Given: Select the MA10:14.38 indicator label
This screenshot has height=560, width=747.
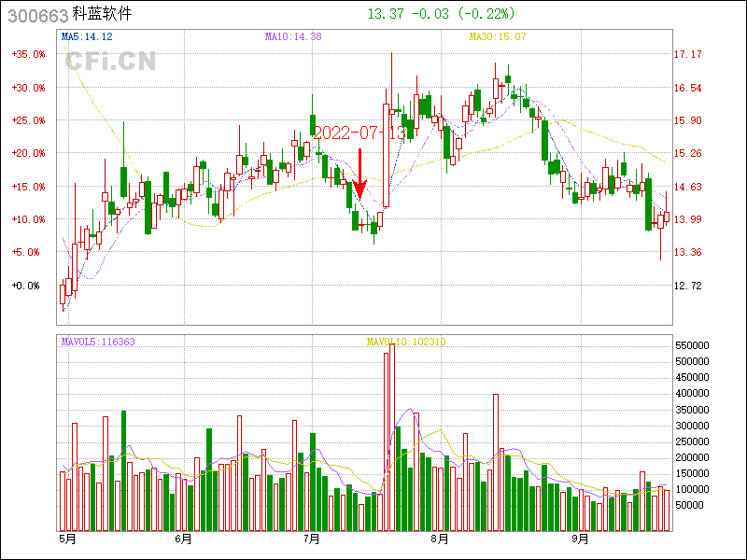Looking at the screenshot, I should (x=293, y=36).
